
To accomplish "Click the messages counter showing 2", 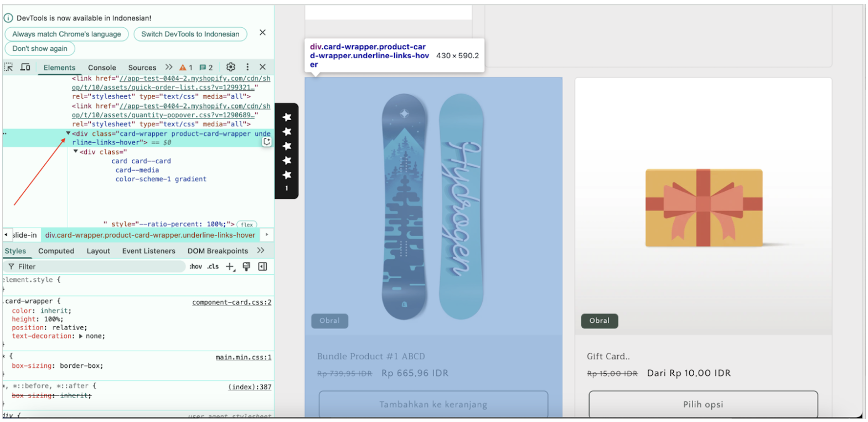I will coord(206,68).
